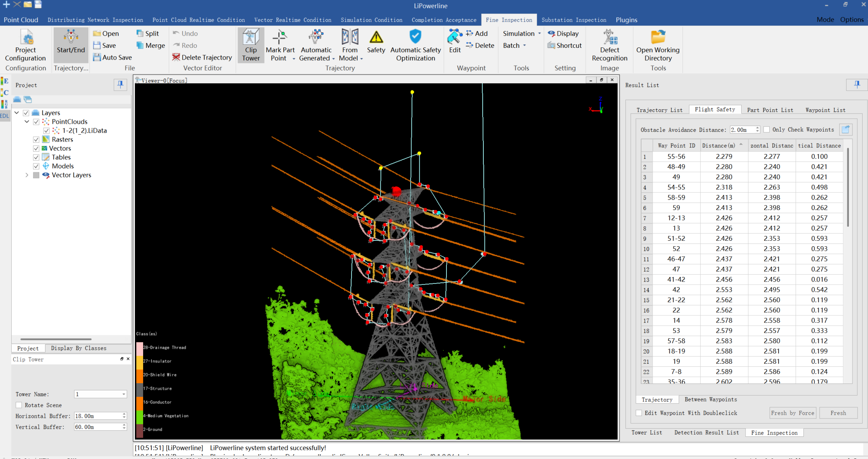868x459 pixels.
Task: Click the Fresh button
Action: pyautogui.click(x=838, y=413)
